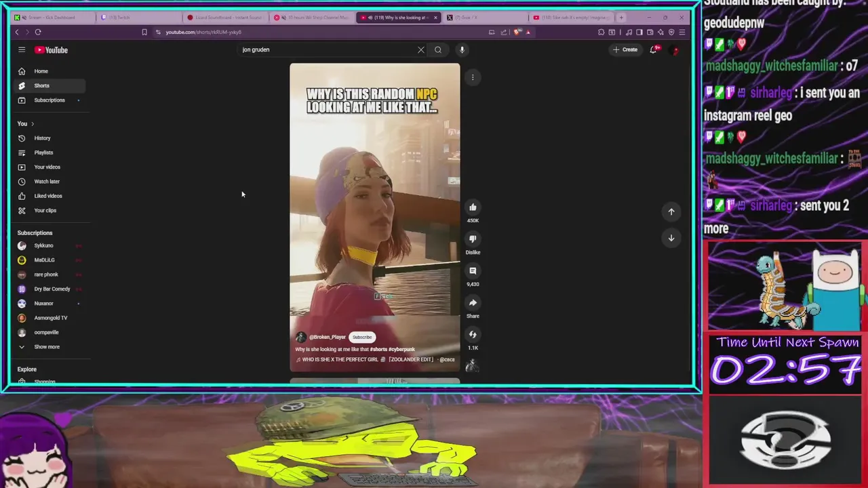Open Your videos in sidebar
This screenshot has width=868, height=488.
click(49, 167)
